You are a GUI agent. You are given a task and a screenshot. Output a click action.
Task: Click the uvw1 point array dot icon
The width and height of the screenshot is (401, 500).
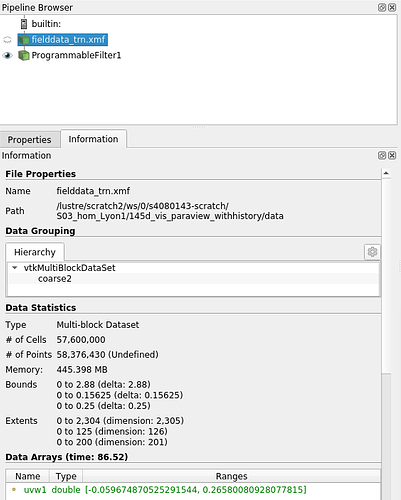pos(14,489)
